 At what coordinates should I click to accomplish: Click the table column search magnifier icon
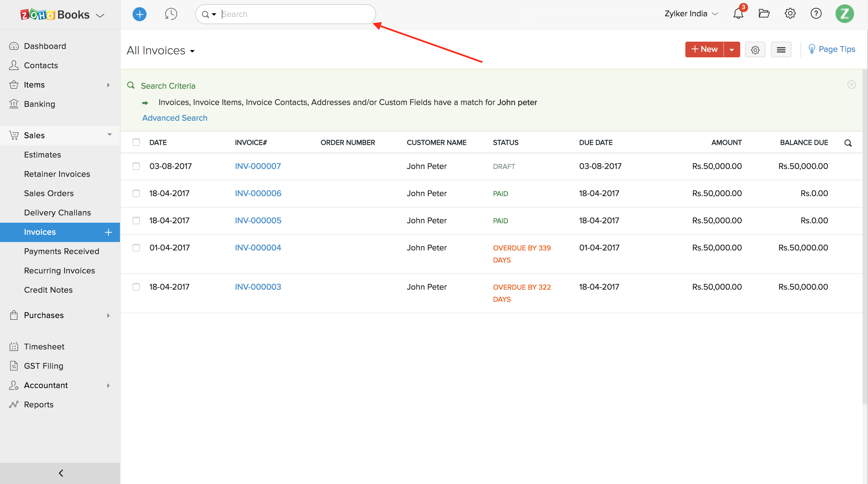[848, 143]
